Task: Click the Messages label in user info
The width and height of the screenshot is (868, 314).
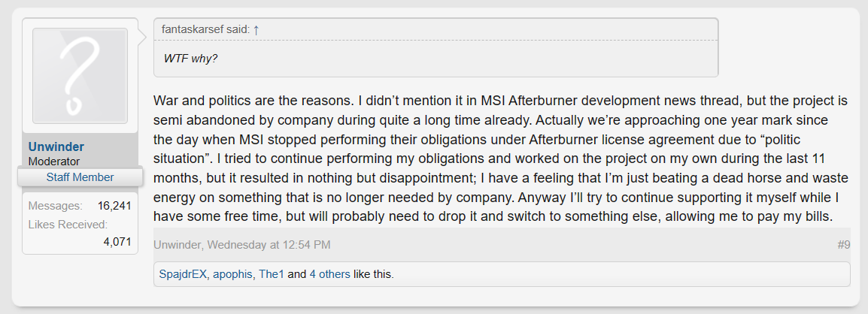Action: point(53,205)
